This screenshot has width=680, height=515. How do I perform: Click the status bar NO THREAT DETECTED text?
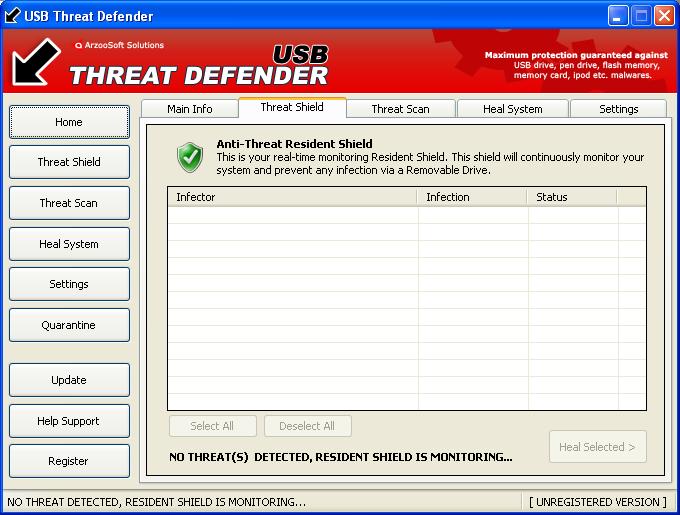157,502
